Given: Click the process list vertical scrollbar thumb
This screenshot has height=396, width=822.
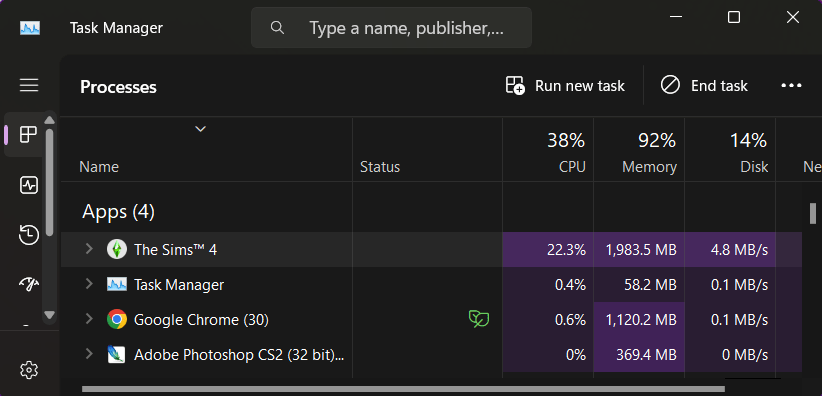Looking at the screenshot, I should point(813,214).
